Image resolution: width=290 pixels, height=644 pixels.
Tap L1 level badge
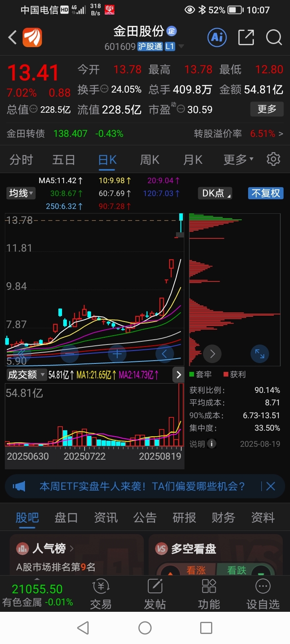click(170, 46)
